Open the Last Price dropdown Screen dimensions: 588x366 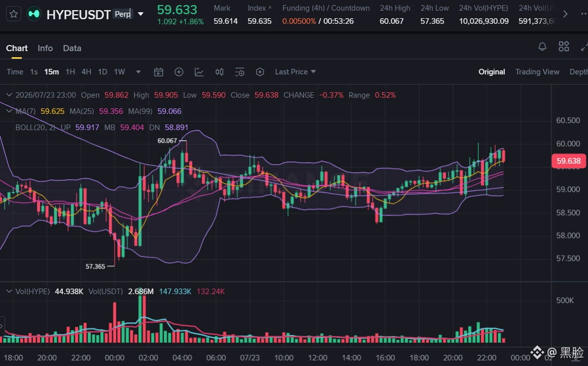pyautogui.click(x=295, y=72)
